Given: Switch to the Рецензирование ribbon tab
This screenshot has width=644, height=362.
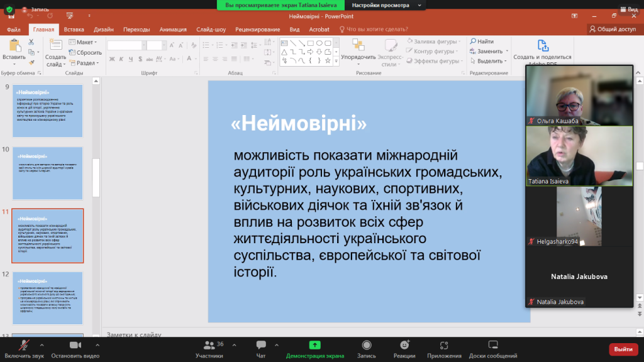Looking at the screenshot, I should coord(257,30).
